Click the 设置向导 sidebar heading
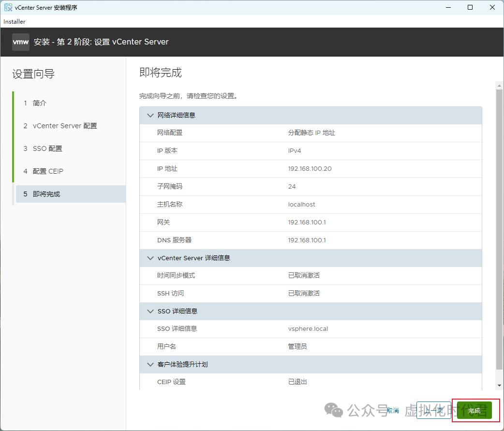Image resolution: width=504 pixels, height=431 pixels. 33,74
